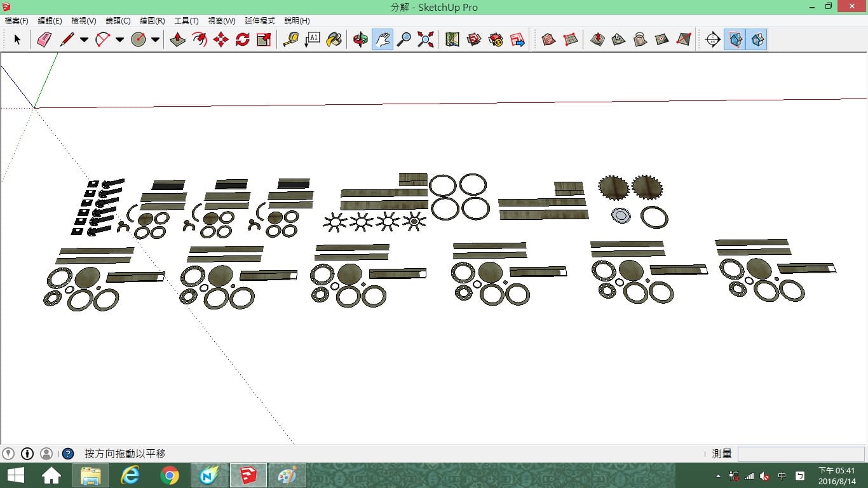Activate the Move tool
The height and width of the screenshot is (488, 868).
point(221,39)
